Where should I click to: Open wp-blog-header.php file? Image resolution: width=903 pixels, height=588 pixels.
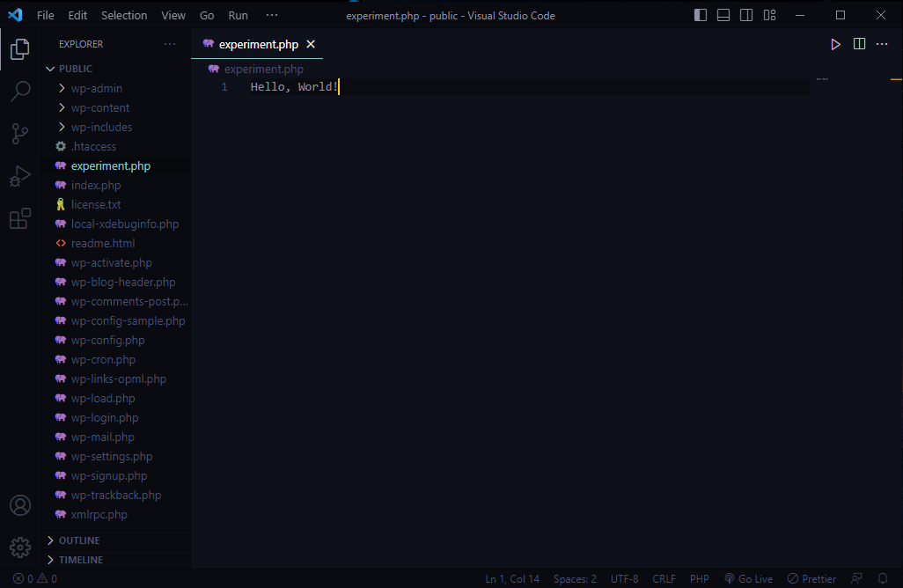tap(116, 283)
